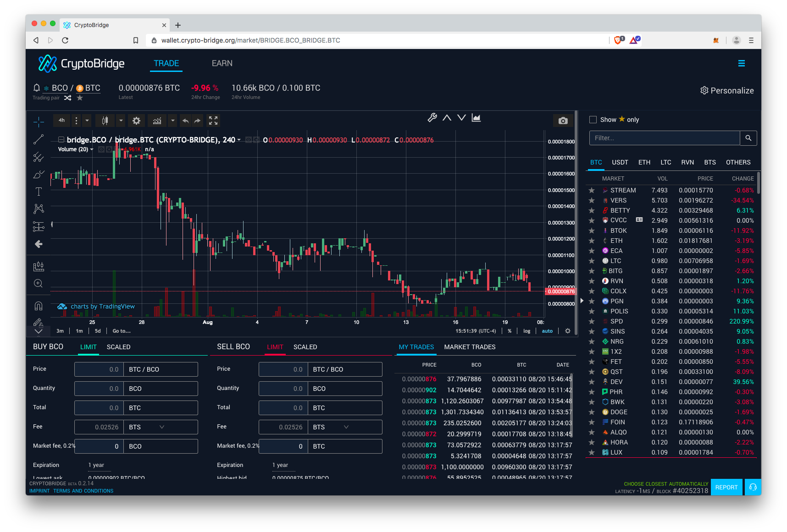Expand the bridge.BCO symbol legend dropdown

coord(239,140)
